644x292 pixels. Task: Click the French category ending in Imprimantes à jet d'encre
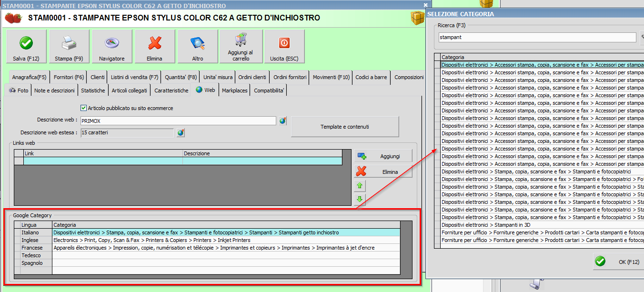click(226, 248)
